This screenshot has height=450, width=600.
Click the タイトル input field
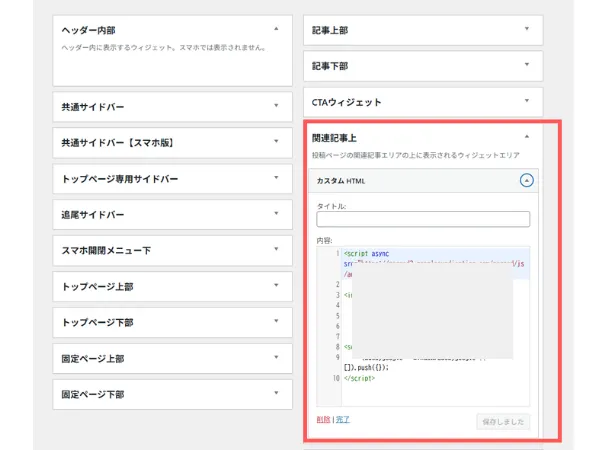[x=423, y=220]
